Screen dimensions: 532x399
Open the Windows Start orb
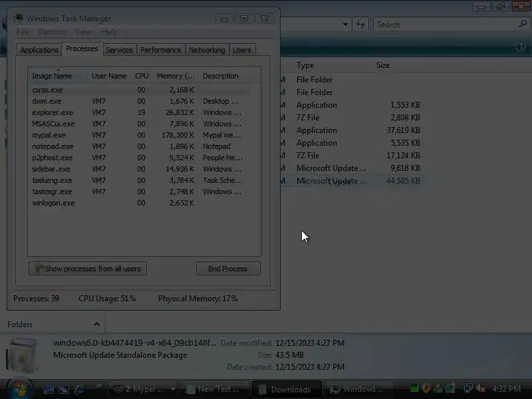pos(19,388)
